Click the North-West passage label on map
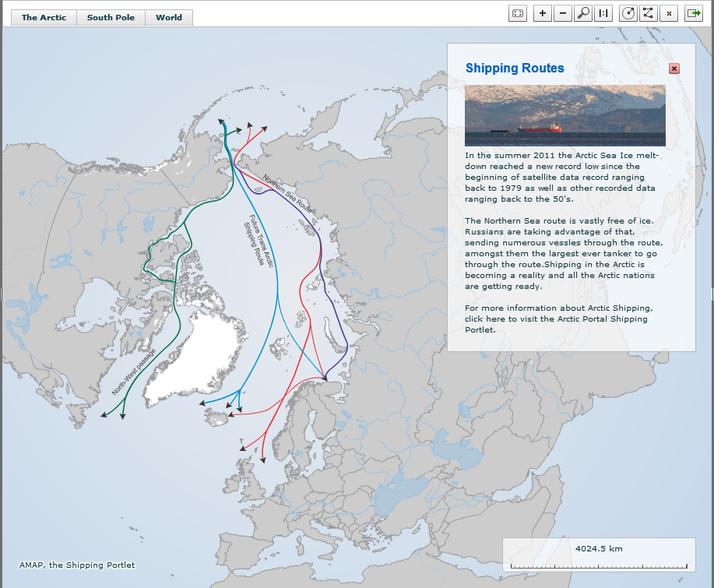The width and height of the screenshot is (714, 588). tap(134, 371)
